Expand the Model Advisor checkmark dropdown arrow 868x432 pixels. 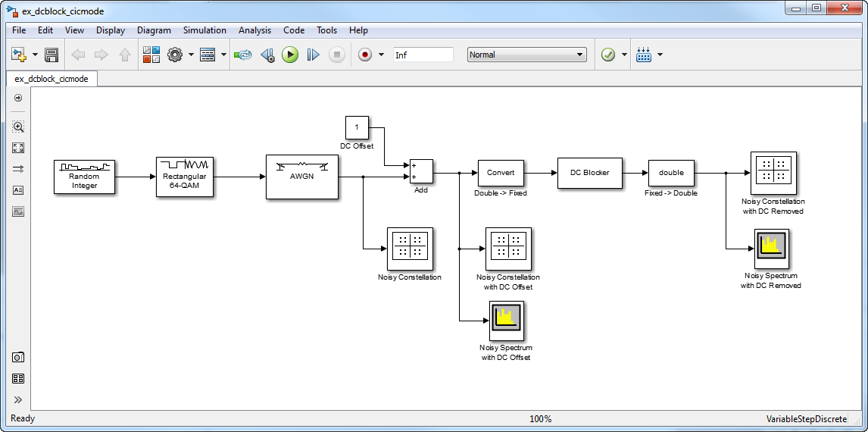[624, 55]
